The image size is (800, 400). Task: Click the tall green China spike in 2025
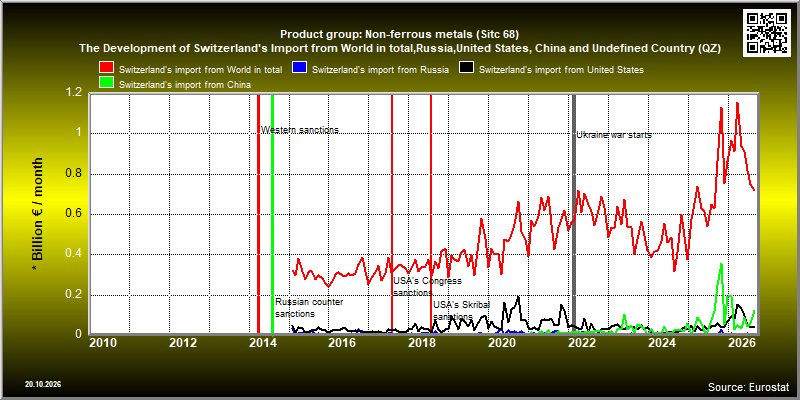point(721,264)
